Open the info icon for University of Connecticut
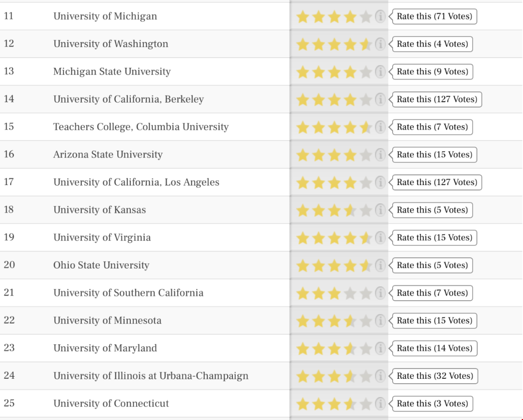This screenshot has height=420, width=523. (x=380, y=404)
